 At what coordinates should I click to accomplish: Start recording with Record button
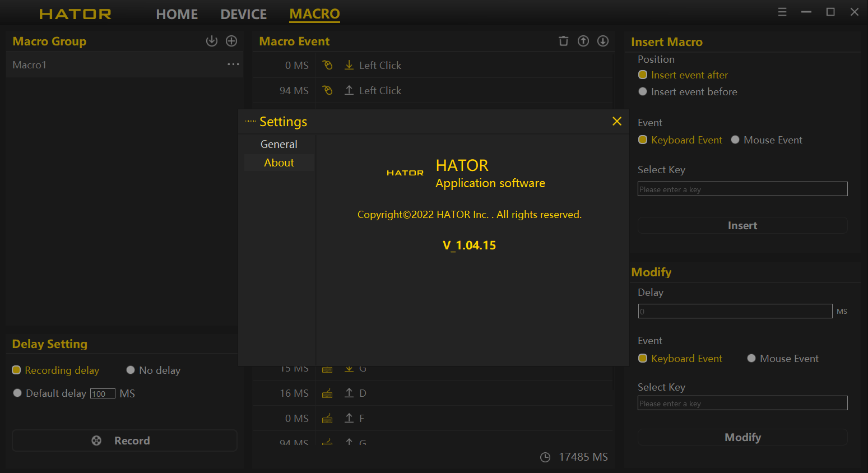(124, 440)
